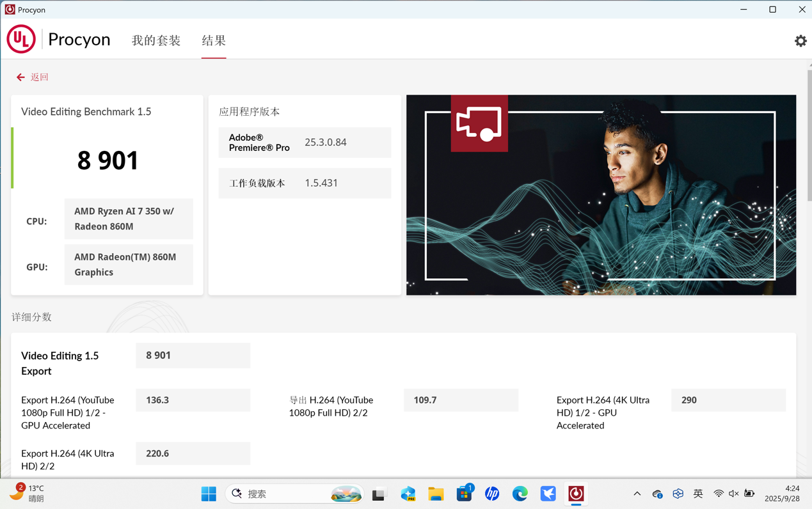Open the Procyon settings gear

point(800,41)
